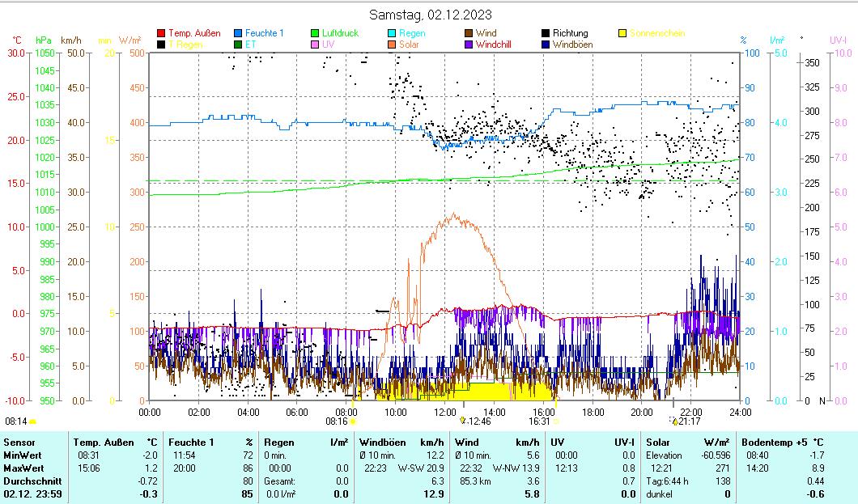This screenshot has height=504, width=858.
Task: Click the 12:00 label on the time axis
Action: (x=445, y=411)
